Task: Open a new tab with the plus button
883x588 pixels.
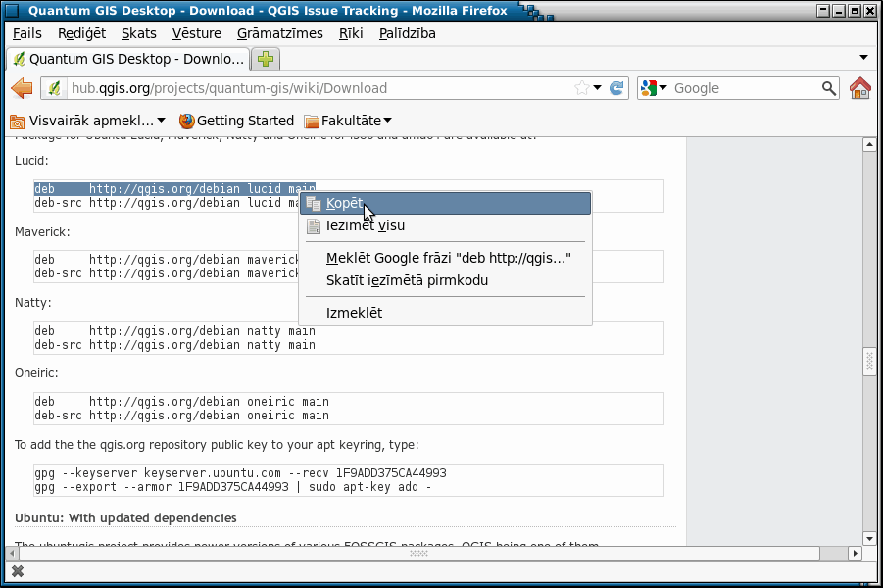Action: pos(266,59)
